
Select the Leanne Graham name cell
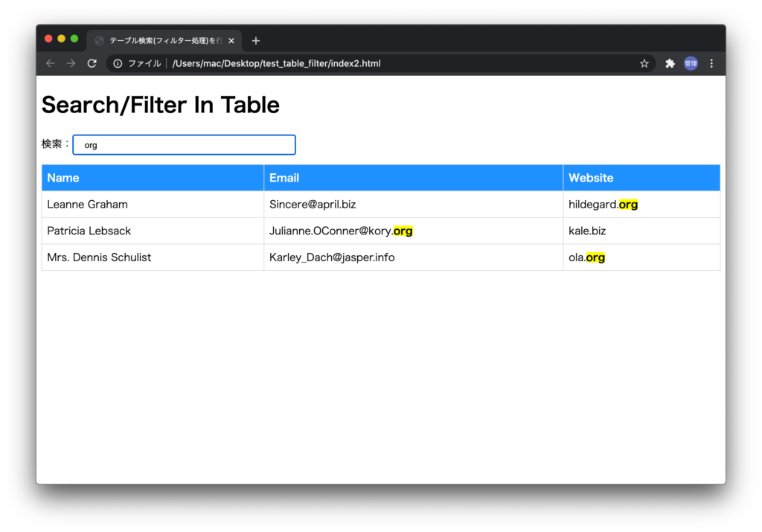pos(153,205)
